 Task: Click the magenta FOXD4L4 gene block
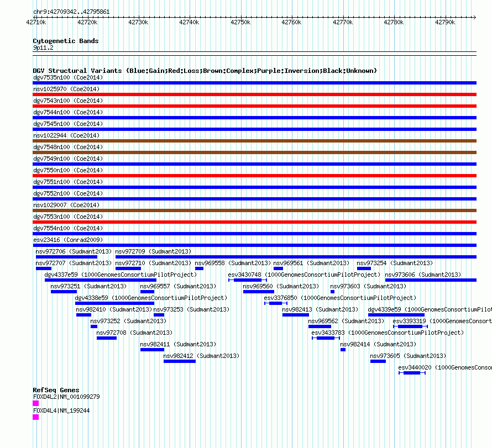coord(36,417)
